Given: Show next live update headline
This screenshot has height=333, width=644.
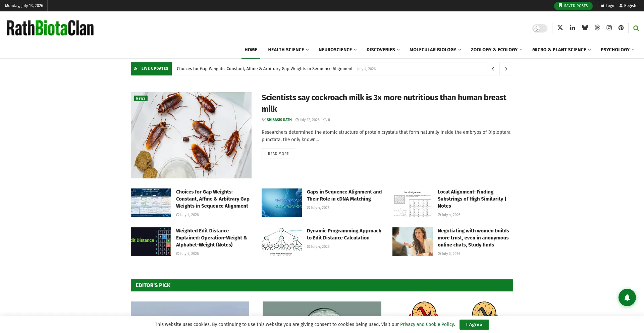Looking at the screenshot, I should [506, 69].
